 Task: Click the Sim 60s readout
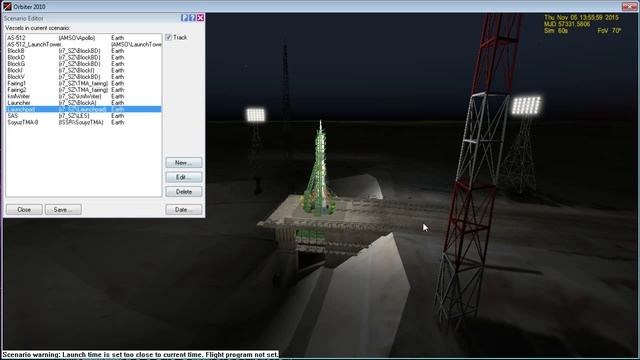coord(556,31)
